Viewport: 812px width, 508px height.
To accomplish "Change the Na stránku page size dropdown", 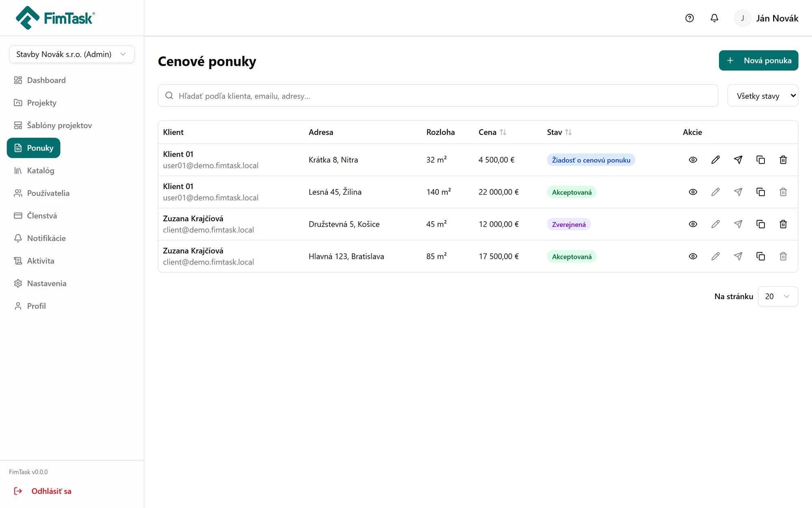I will (778, 297).
